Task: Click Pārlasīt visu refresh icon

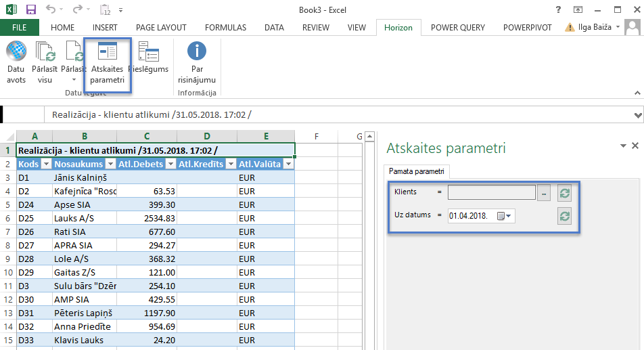Action: click(45, 52)
